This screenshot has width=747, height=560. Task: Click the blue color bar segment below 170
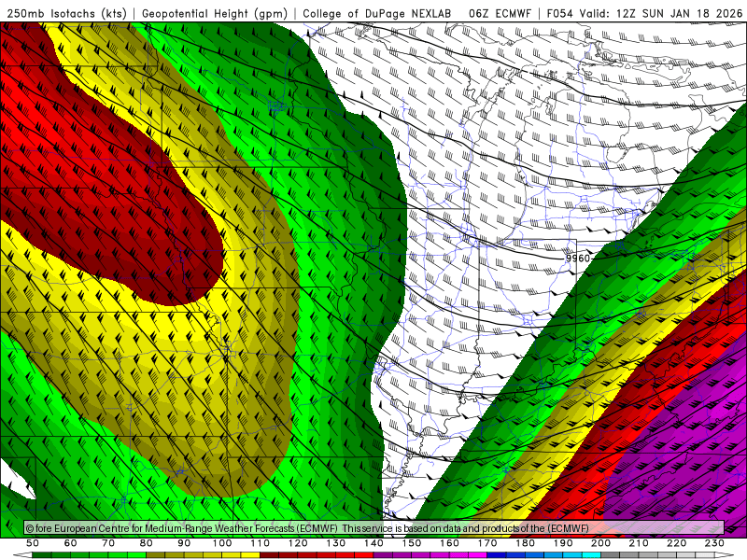497,555
